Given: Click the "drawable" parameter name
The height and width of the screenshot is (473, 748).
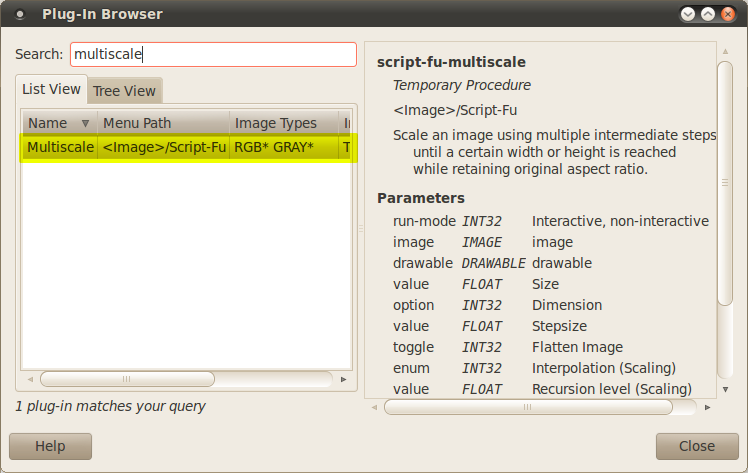Looking at the screenshot, I should pyautogui.click(x=423, y=263).
